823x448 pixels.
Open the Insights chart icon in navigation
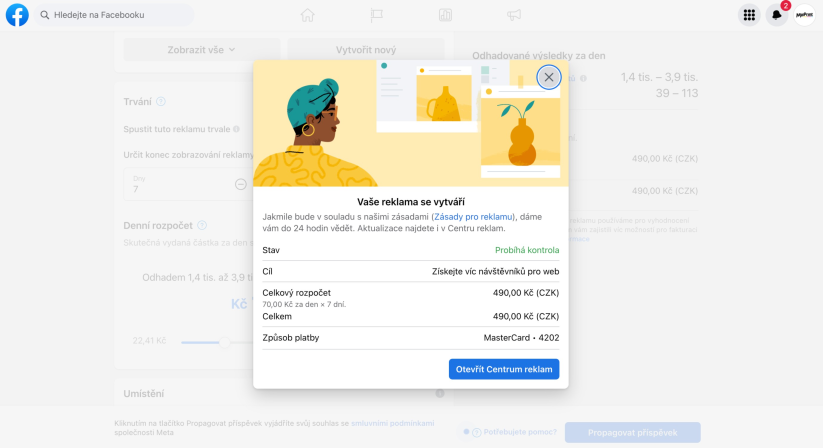tap(445, 15)
